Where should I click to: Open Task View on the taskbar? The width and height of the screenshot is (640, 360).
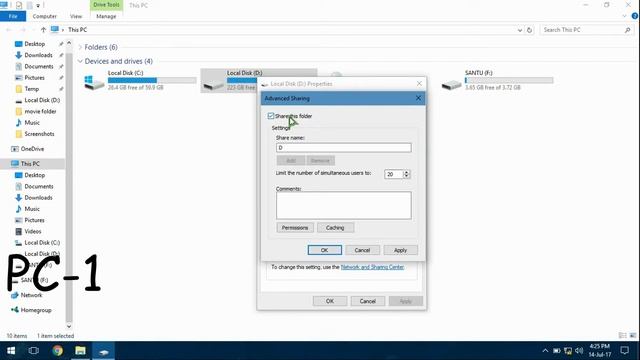[x=34, y=351]
